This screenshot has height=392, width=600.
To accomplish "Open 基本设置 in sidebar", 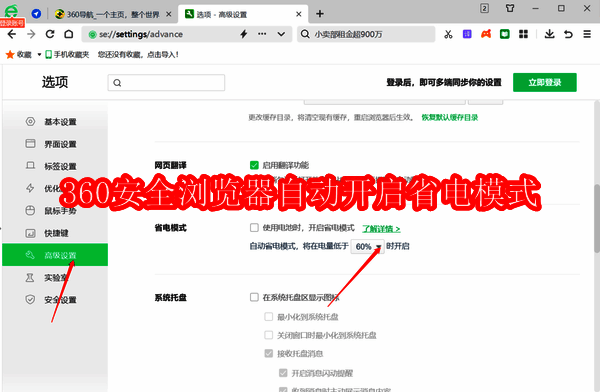I will click(55, 122).
